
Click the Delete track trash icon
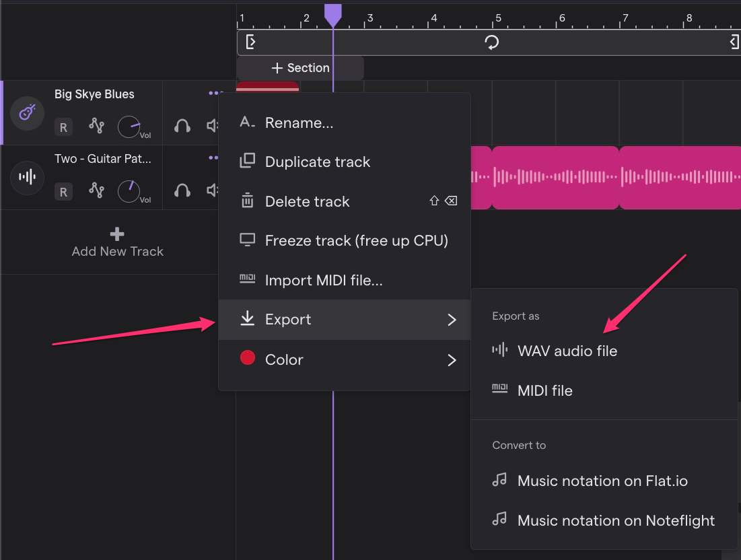click(x=247, y=201)
